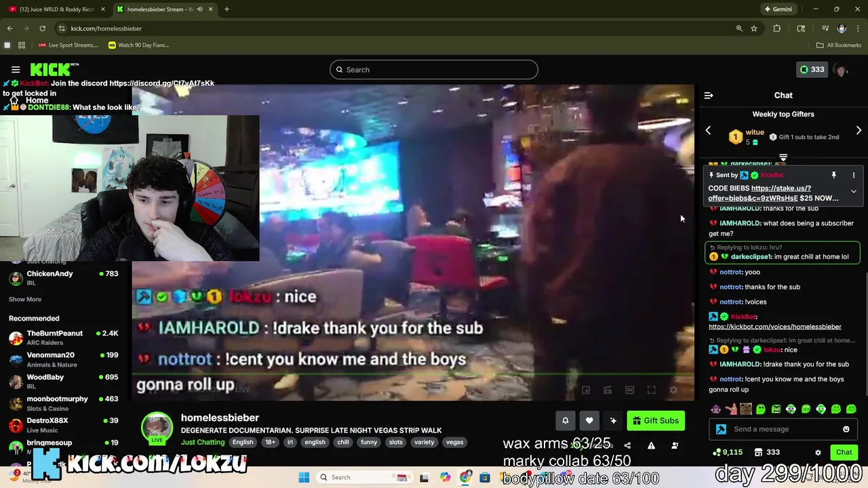Select the purple character emote
Viewport: 868px width, 488px height.
(x=716, y=409)
